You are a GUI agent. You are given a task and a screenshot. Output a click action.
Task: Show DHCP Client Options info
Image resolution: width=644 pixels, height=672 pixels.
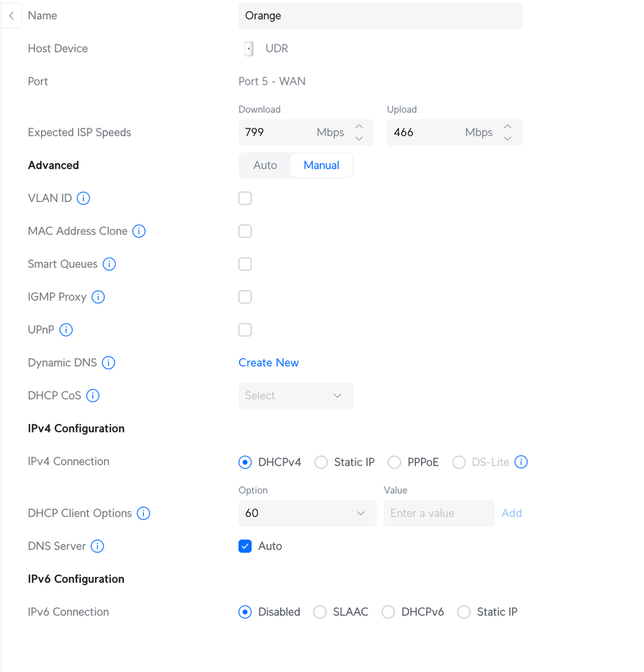(x=143, y=513)
